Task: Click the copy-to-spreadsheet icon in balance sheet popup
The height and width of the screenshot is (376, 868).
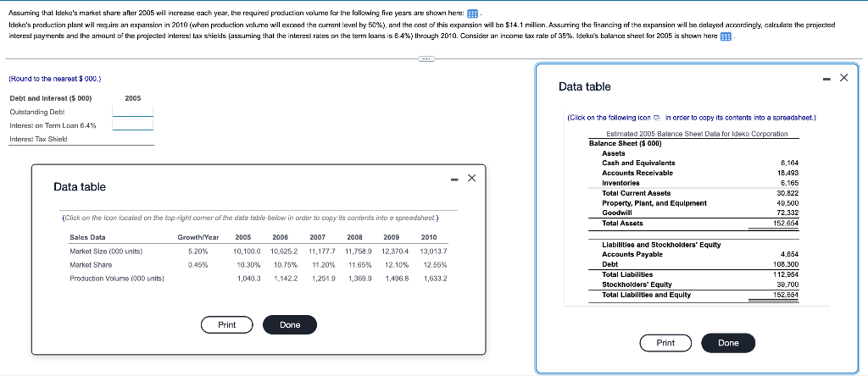Action: click(x=657, y=118)
